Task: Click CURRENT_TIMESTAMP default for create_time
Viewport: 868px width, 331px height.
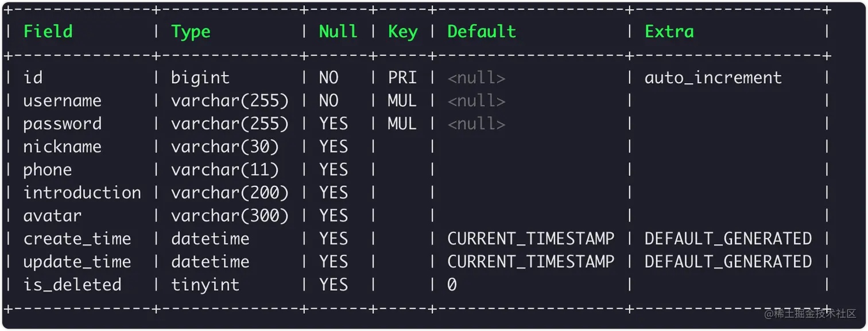Action: click(x=531, y=239)
